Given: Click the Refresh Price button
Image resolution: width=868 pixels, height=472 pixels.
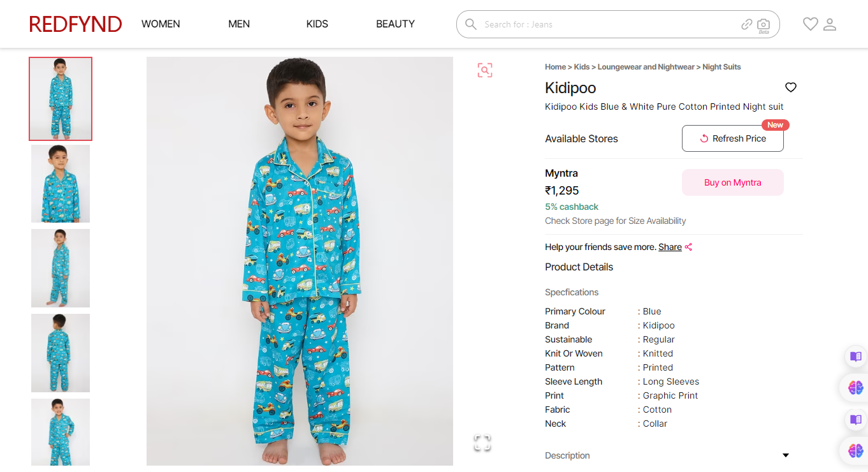Looking at the screenshot, I should point(732,138).
